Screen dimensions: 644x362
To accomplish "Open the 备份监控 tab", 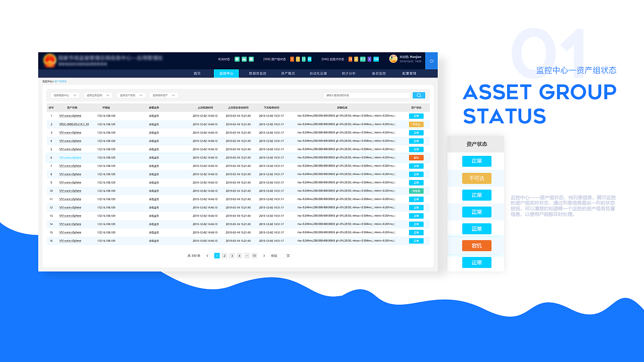I will click(379, 73).
